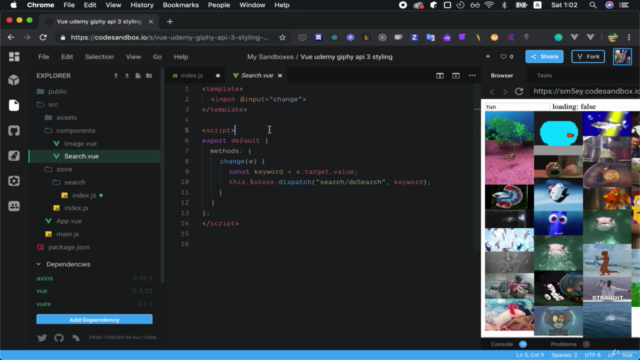Open the project info sidebar icon

tap(14, 80)
